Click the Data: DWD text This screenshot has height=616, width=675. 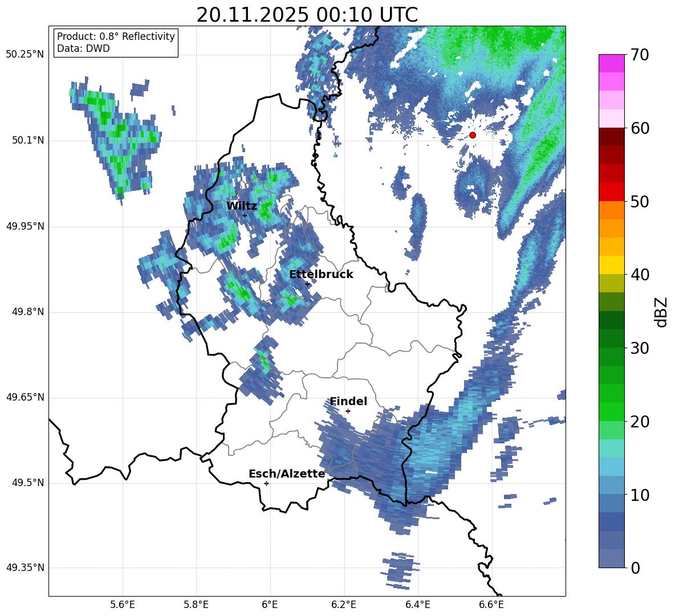83,48
